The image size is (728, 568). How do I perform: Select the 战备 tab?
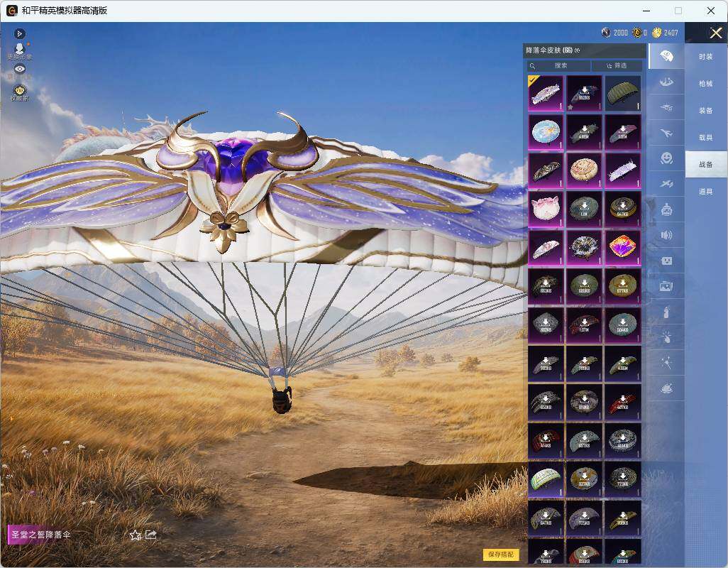pyautogui.click(x=706, y=165)
